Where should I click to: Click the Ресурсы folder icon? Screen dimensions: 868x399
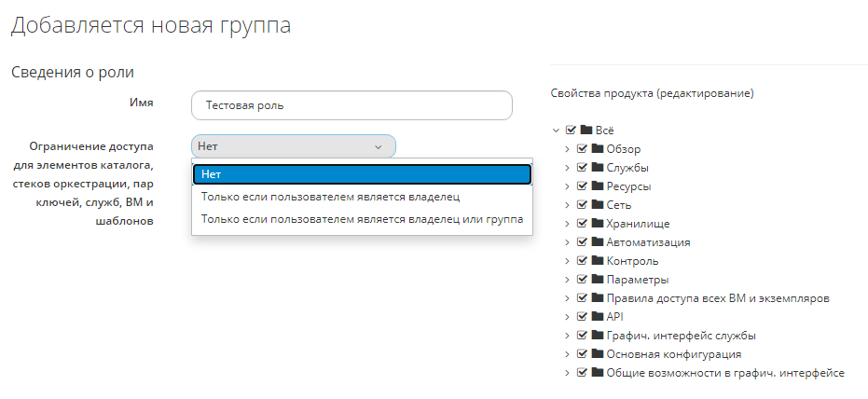(x=598, y=186)
